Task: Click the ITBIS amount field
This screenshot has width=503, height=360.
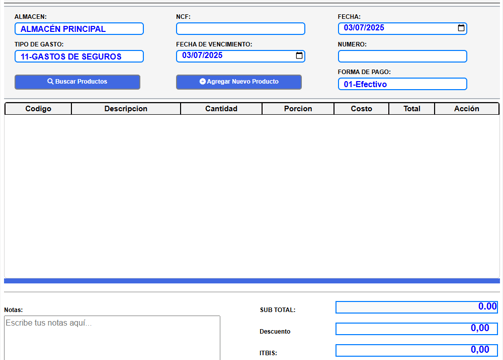Action: (417, 350)
